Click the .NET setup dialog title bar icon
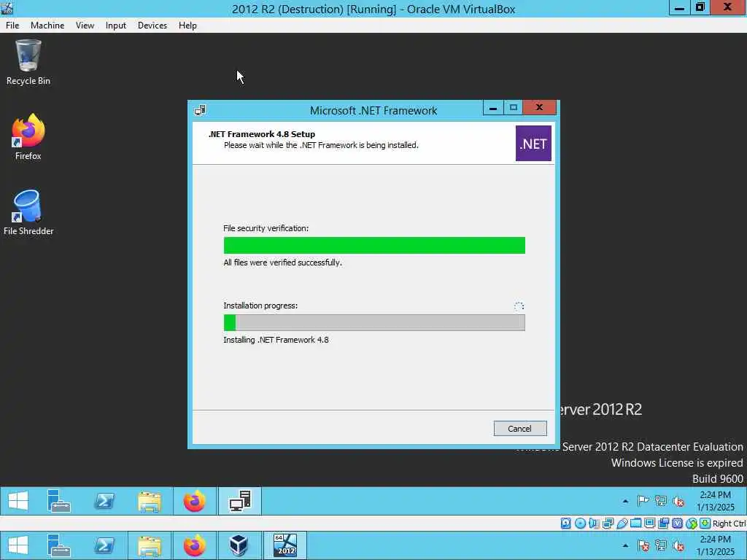 [x=200, y=111]
